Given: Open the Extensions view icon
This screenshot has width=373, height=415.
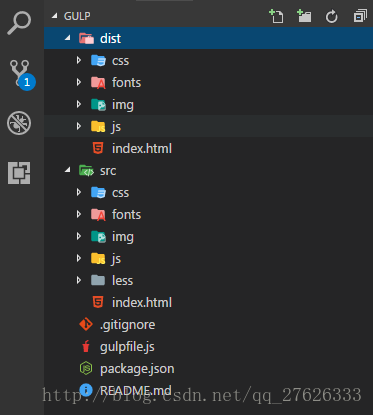Looking at the screenshot, I should pos(19,173).
